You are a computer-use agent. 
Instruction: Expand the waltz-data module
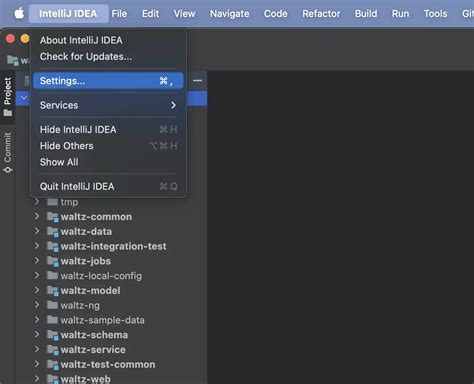click(37, 231)
